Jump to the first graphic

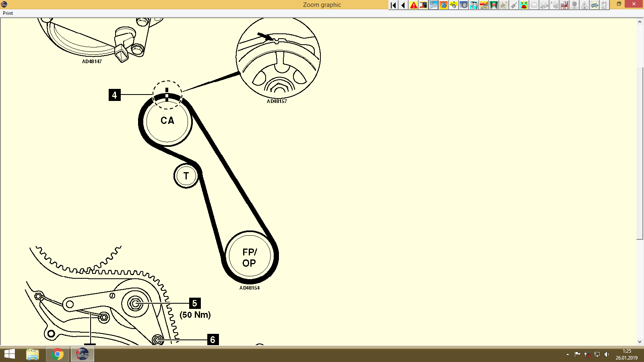click(393, 5)
